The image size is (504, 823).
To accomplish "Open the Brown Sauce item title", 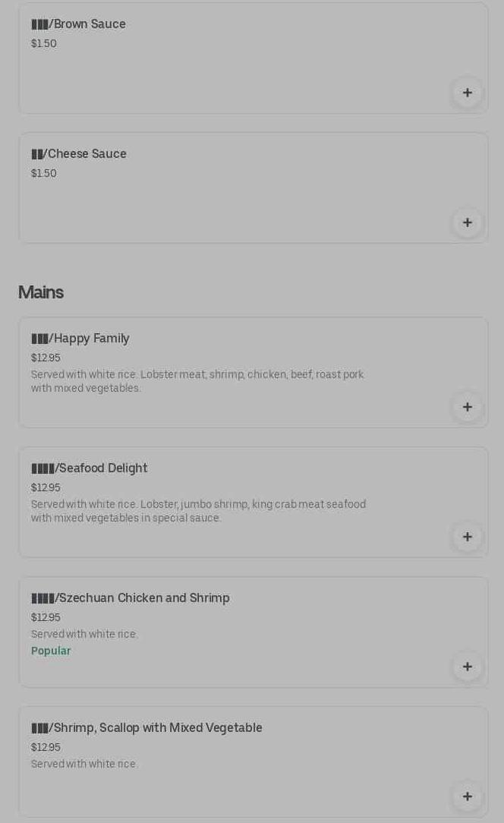I will [79, 24].
